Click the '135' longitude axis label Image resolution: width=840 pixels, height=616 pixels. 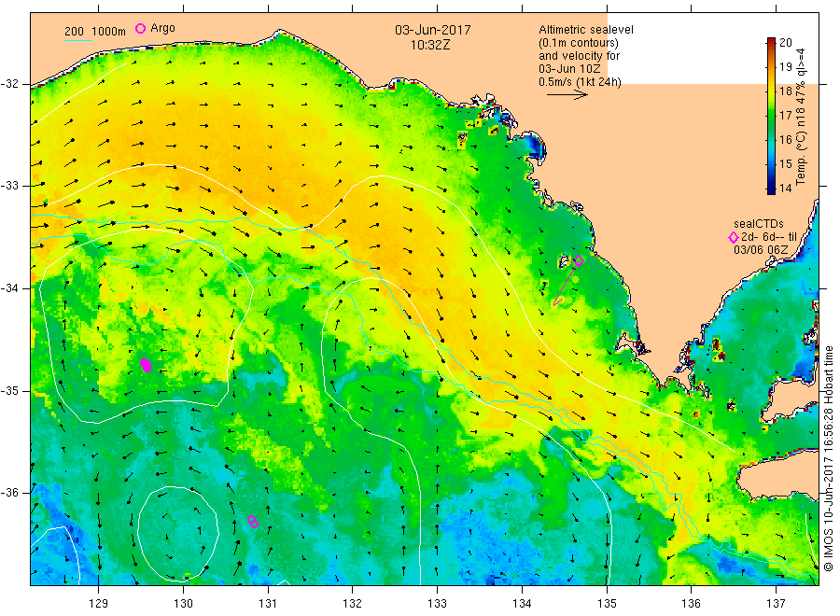tap(607, 604)
